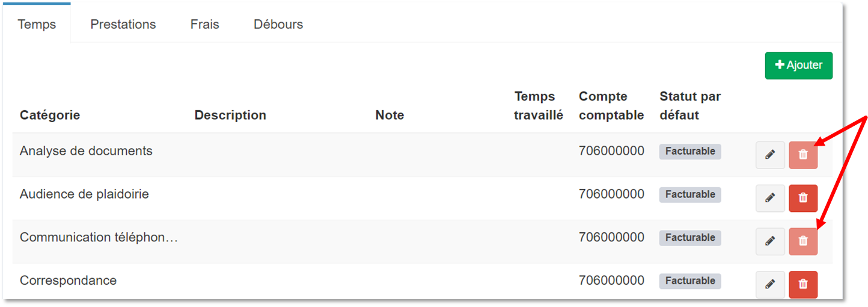This screenshot has height=307, width=868.
Task: Open the Frais tab
Action: tap(205, 24)
